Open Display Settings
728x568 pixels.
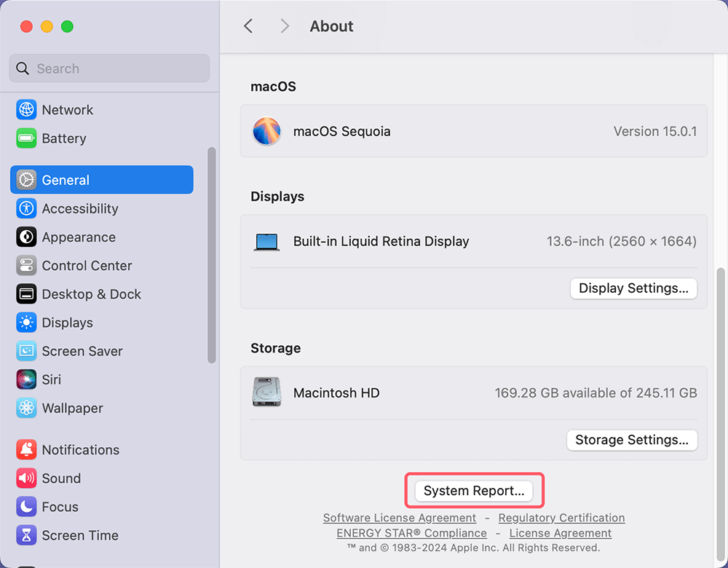[633, 288]
